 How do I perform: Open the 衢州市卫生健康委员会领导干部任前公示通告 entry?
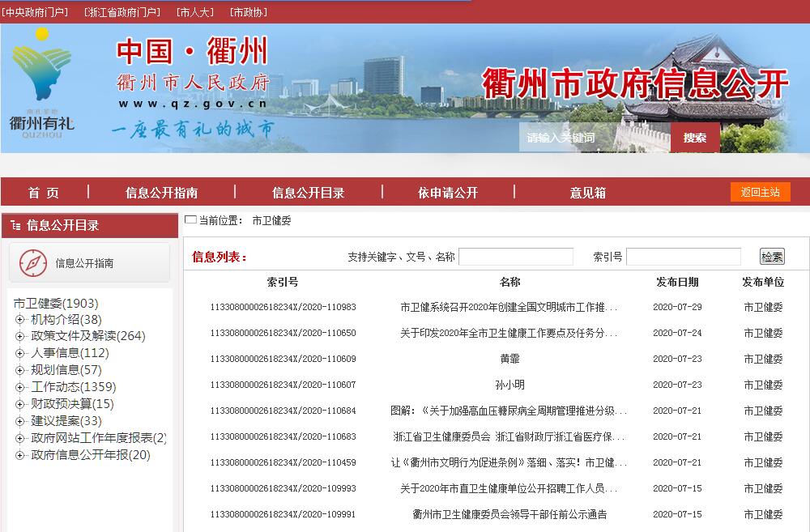tap(509, 514)
